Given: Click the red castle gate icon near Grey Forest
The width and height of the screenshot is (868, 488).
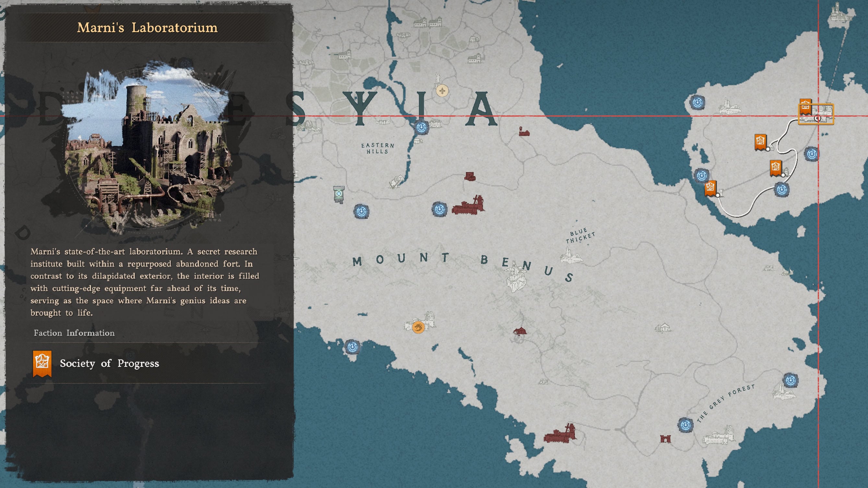Looking at the screenshot, I should pos(665,438).
